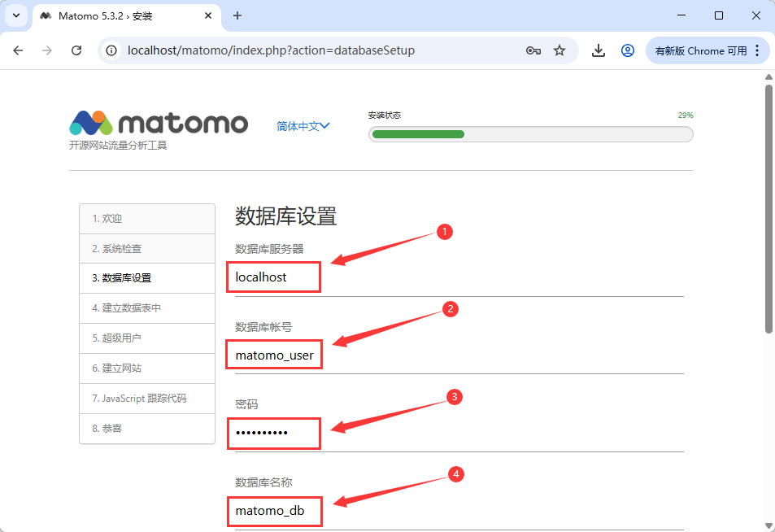Click the installation status progress bar
Screen dimensions: 775x532
click(x=530, y=134)
